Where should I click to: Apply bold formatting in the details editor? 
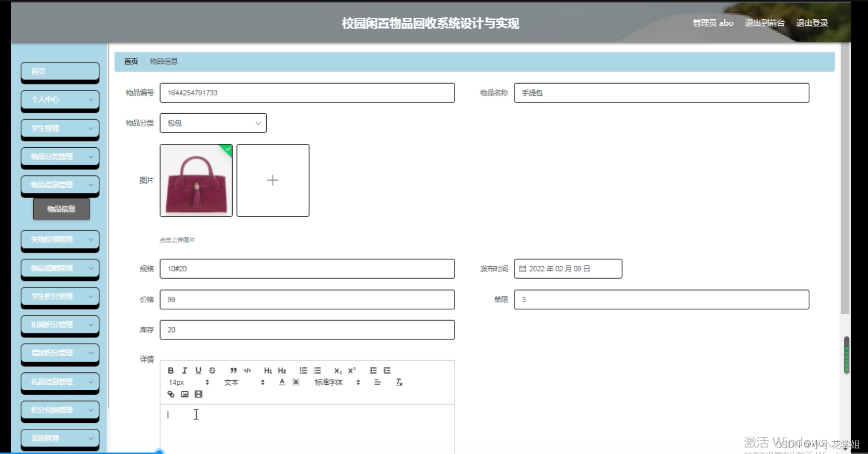pyautogui.click(x=170, y=370)
